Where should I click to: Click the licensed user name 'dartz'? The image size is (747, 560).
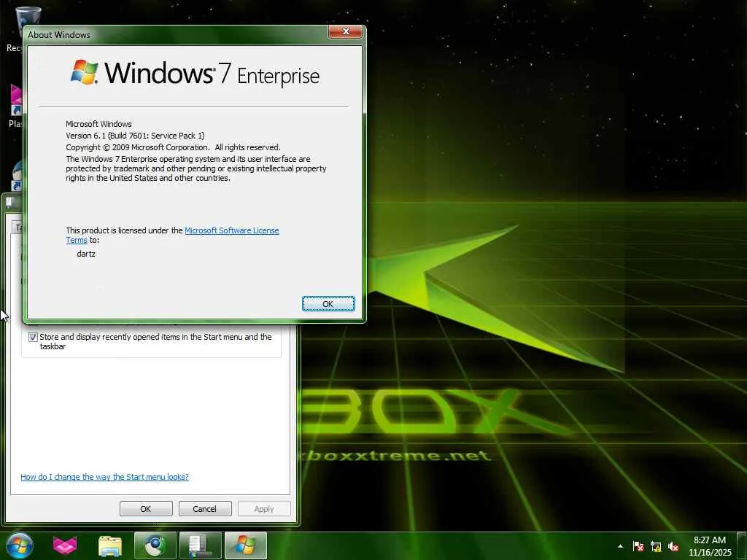(x=86, y=254)
